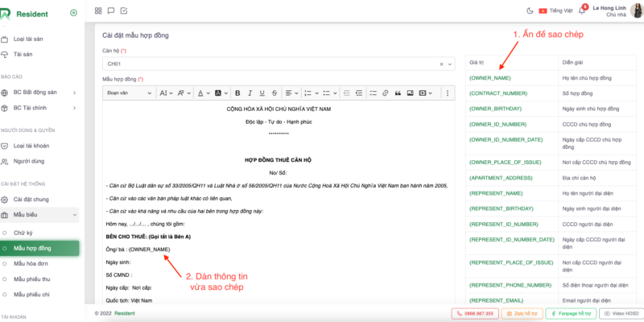This screenshot has height=322, width=644.
Task: Toggle dark mode with the moon icon
Action: (x=529, y=10)
